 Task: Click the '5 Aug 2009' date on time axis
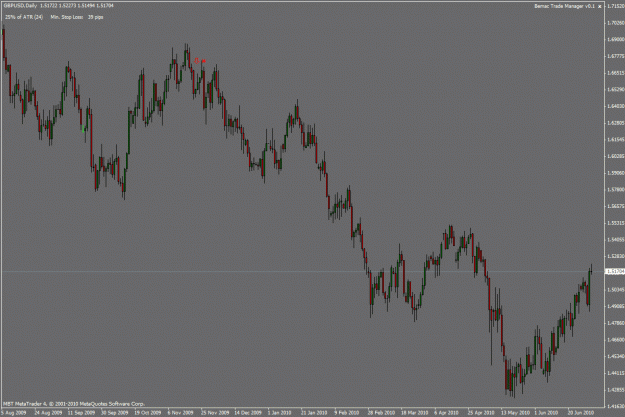pos(14,413)
